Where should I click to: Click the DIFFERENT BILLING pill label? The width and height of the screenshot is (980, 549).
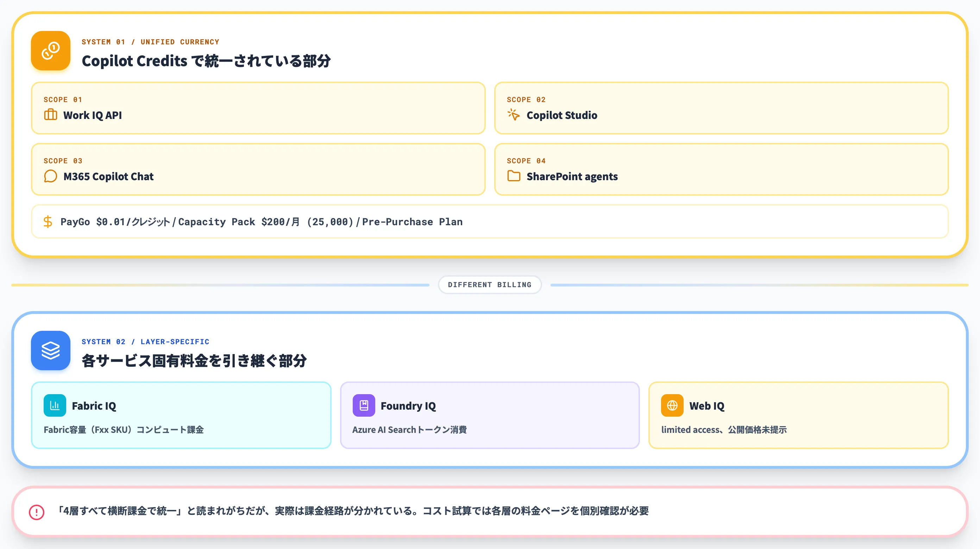490,285
